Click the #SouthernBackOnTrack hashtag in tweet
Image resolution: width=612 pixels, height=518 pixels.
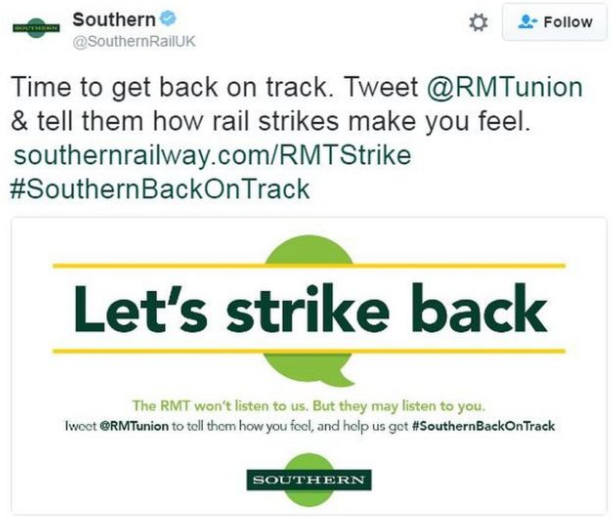[160, 189]
